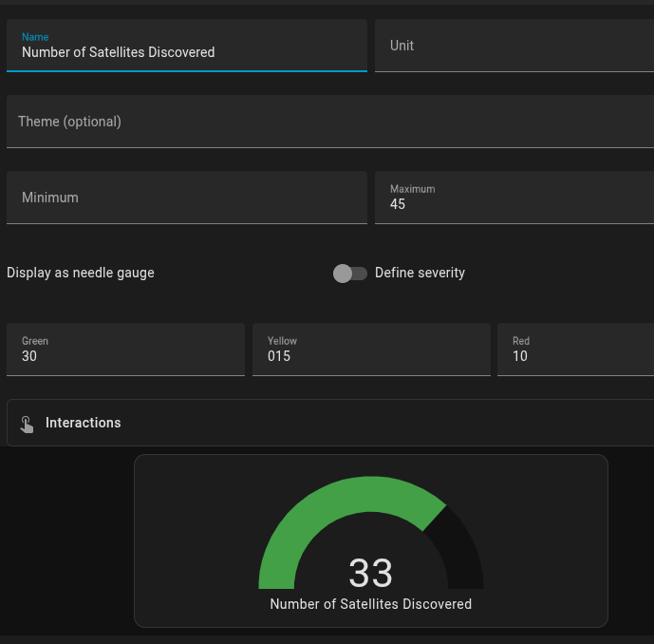Click the Minimum value field

pos(186,198)
